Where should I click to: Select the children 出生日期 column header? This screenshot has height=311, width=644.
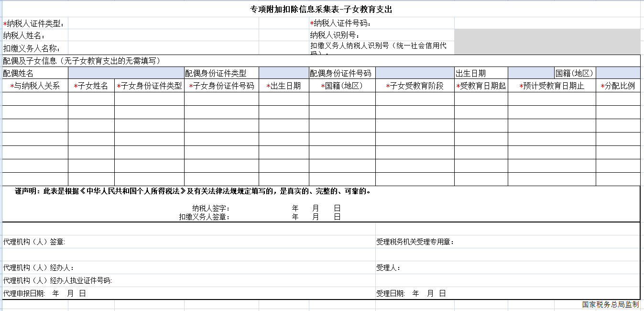[x=284, y=86]
